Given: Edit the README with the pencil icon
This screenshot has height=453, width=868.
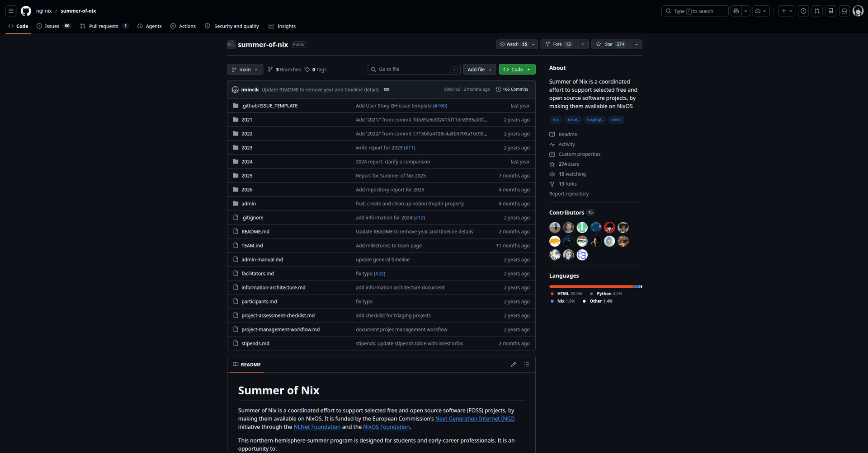Looking at the screenshot, I should click(514, 364).
